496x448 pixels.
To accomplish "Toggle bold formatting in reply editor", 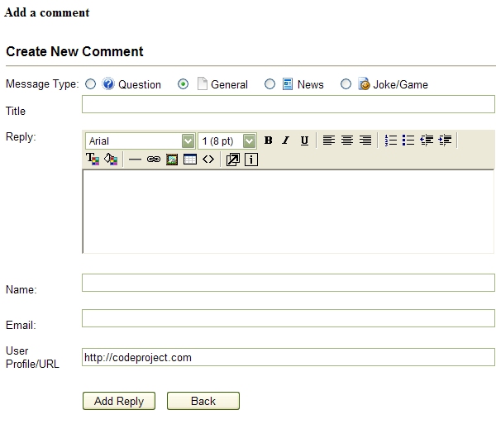I will (268, 141).
